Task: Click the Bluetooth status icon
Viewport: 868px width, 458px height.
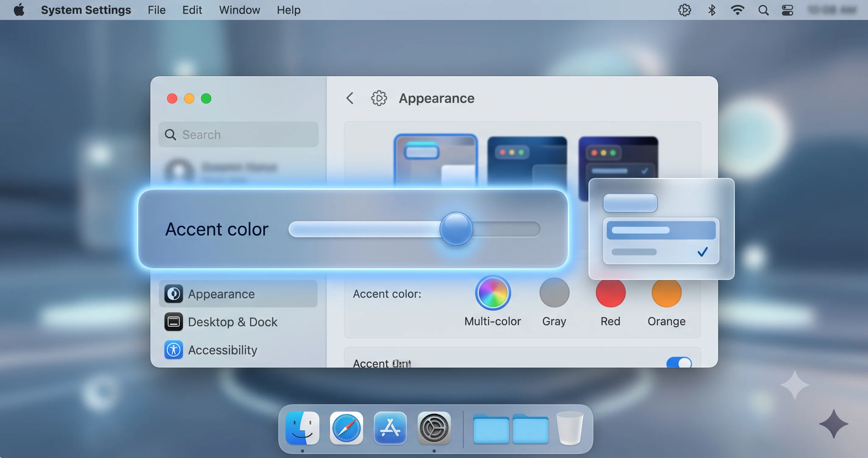Action: [712, 10]
